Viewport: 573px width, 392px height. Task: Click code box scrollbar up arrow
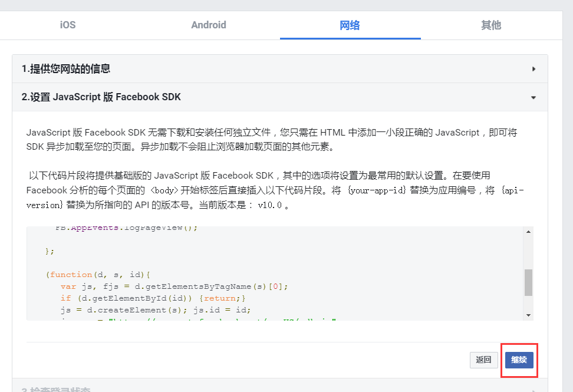528,232
